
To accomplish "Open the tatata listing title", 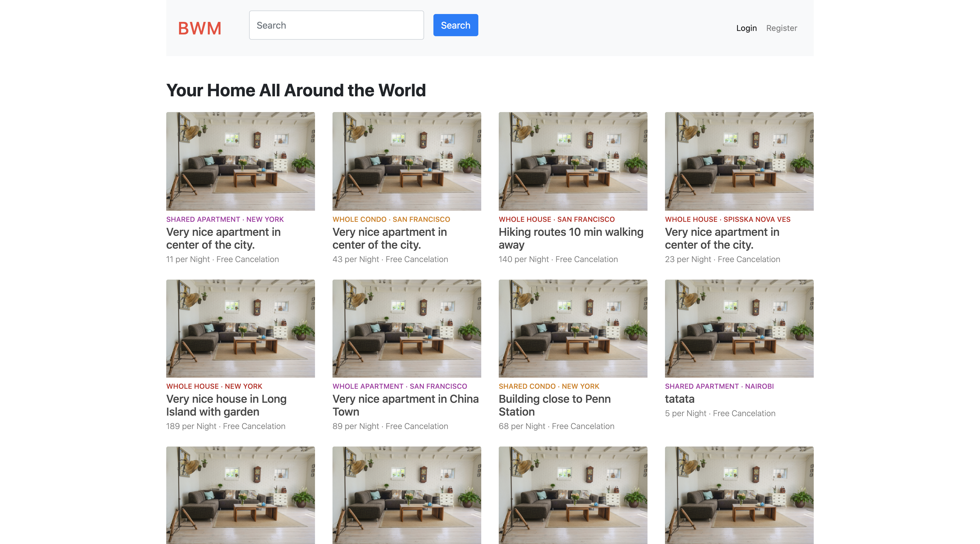I will tap(680, 399).
